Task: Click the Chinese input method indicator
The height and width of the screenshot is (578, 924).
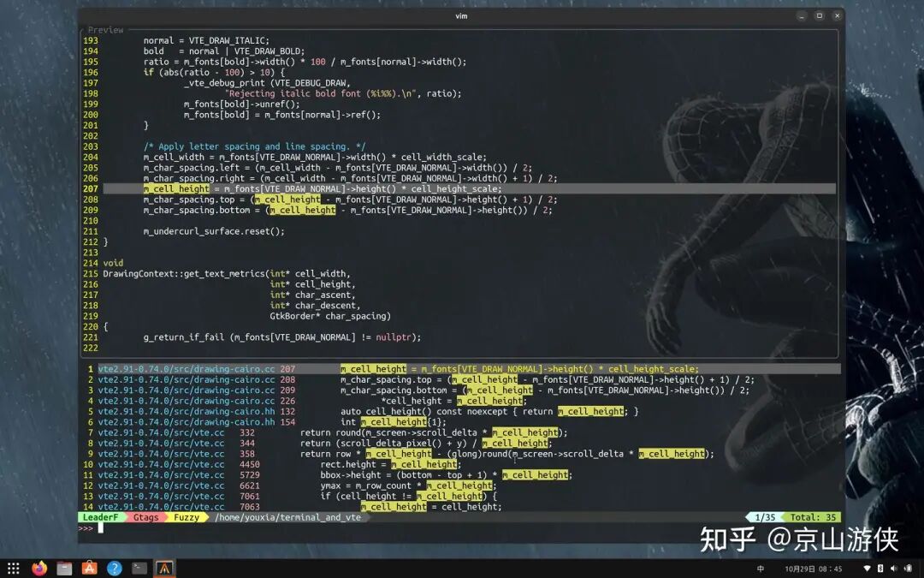Action: click(x=761, y=569)
